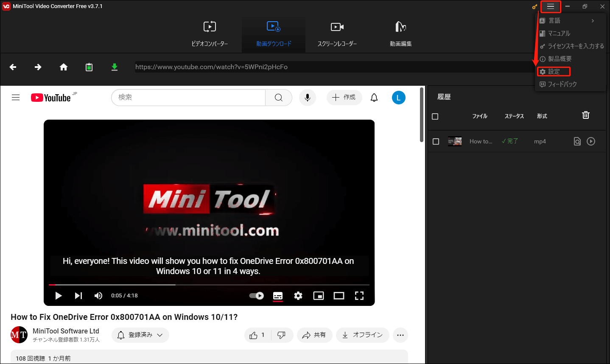Click the YouTube 検索 search box

[188, 98]
